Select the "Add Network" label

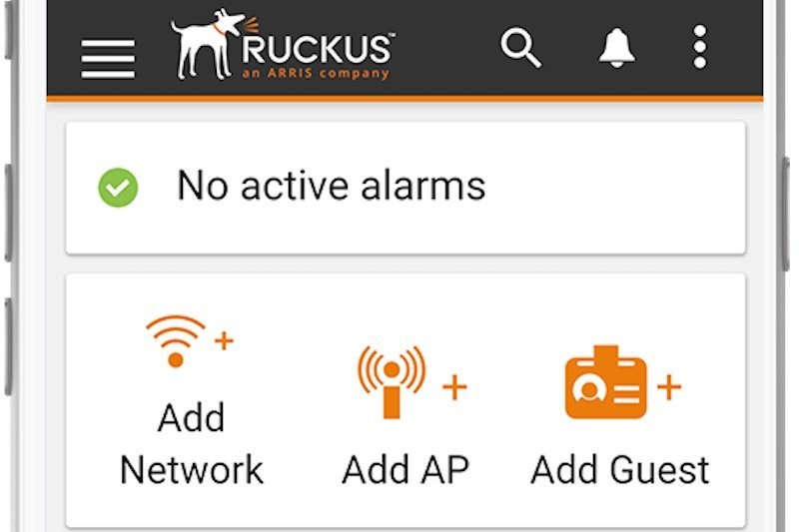(192, 443)
